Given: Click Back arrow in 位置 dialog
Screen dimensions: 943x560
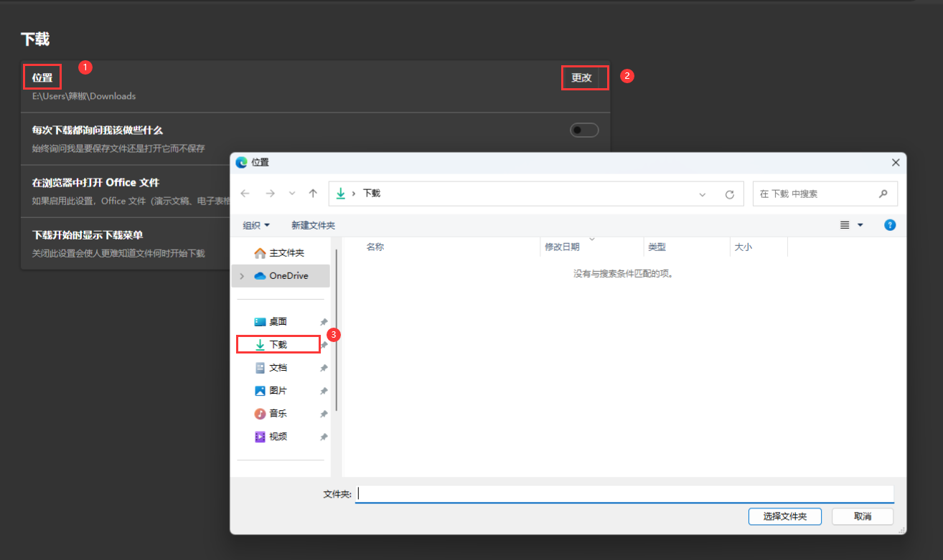Looking at the screenshot, I should tap(245, 194).
